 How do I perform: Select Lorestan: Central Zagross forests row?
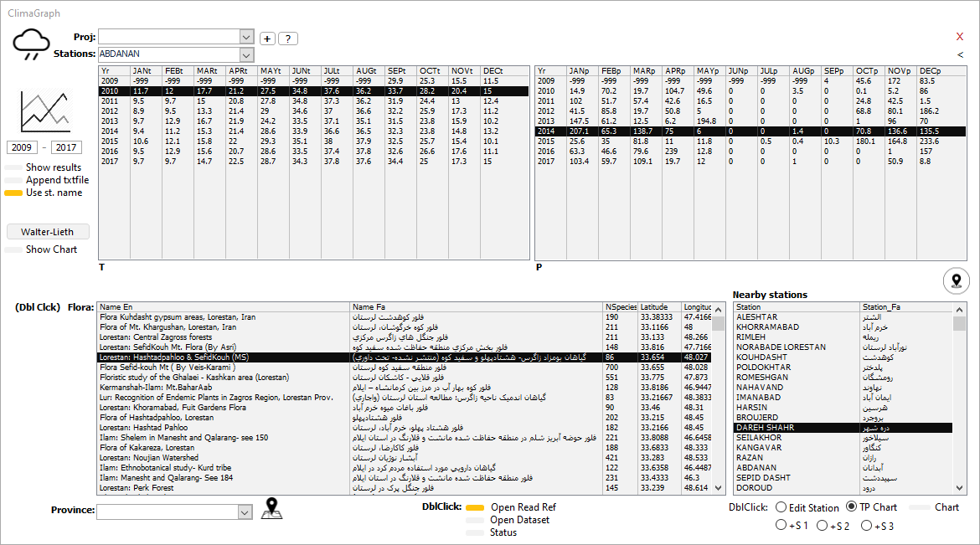(405, 337)
